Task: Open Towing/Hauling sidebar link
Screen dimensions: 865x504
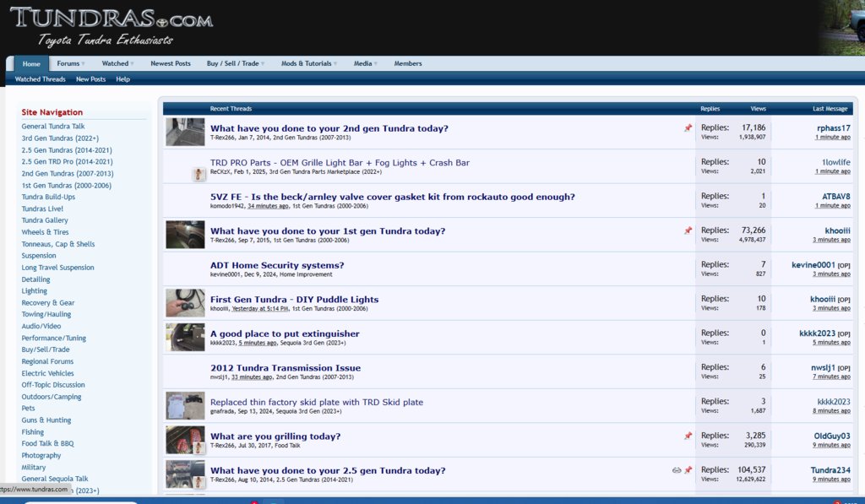Action: point(46,314)
